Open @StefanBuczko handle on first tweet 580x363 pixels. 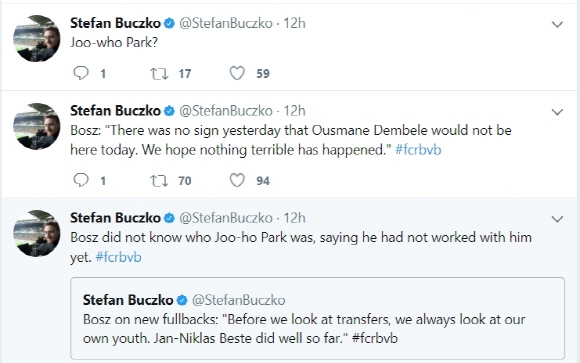(226, 23)
